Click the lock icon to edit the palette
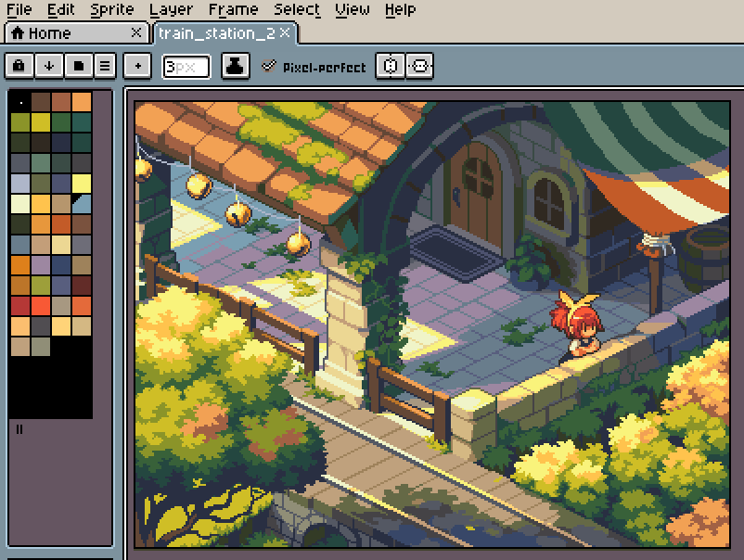 tap(19, 66)
